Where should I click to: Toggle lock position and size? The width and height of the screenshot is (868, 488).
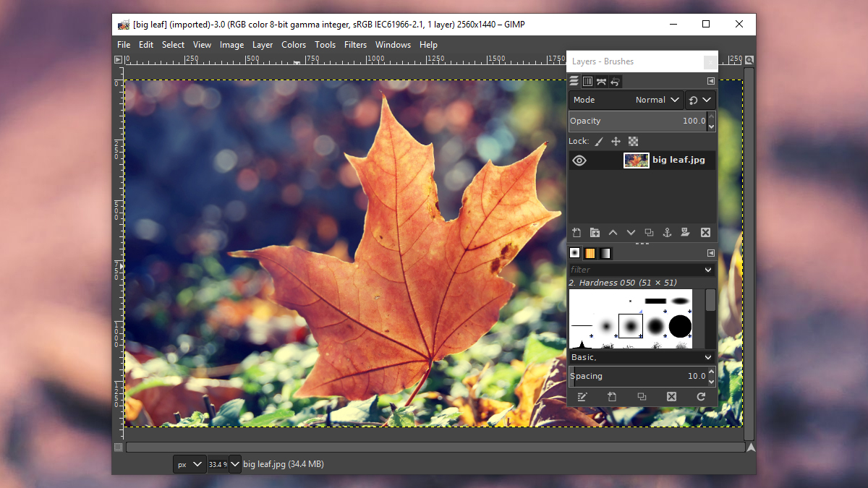tap(616, 142)
